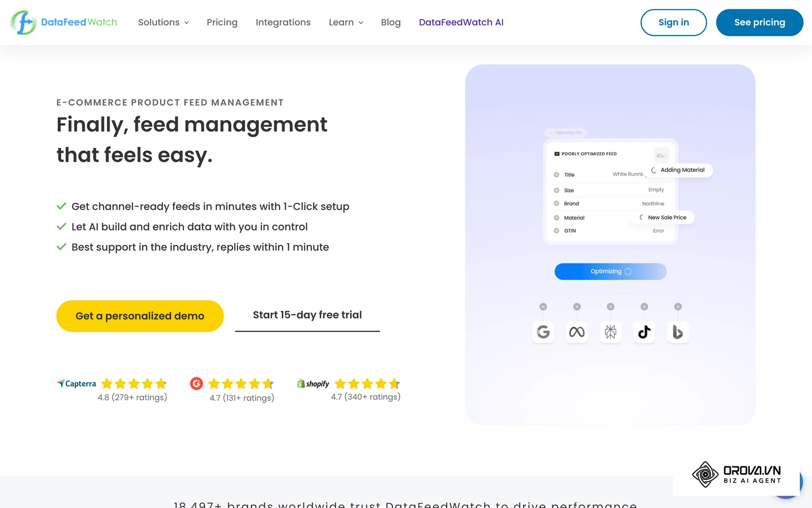Open the Blog page
The height and width of the screenshot is (508, 812).
391,22
